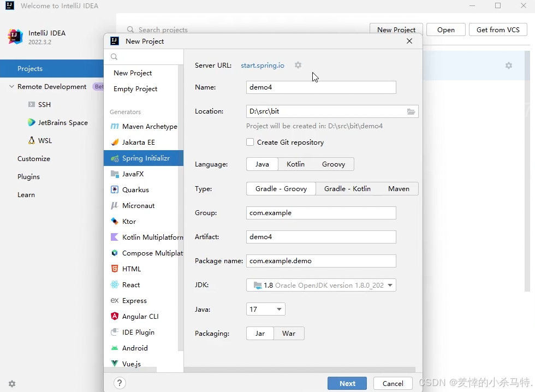The height and width of the screenshot is (392, 535).
Task: Click the WSL penguin icon
Action: point(32,140)
